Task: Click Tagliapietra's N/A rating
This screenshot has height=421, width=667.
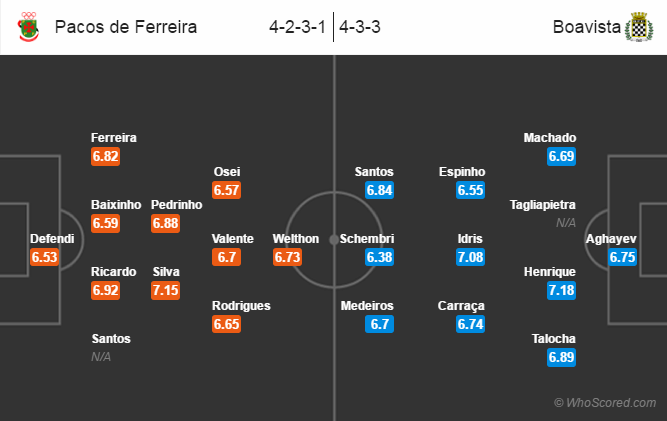Action: coord(566,223)
